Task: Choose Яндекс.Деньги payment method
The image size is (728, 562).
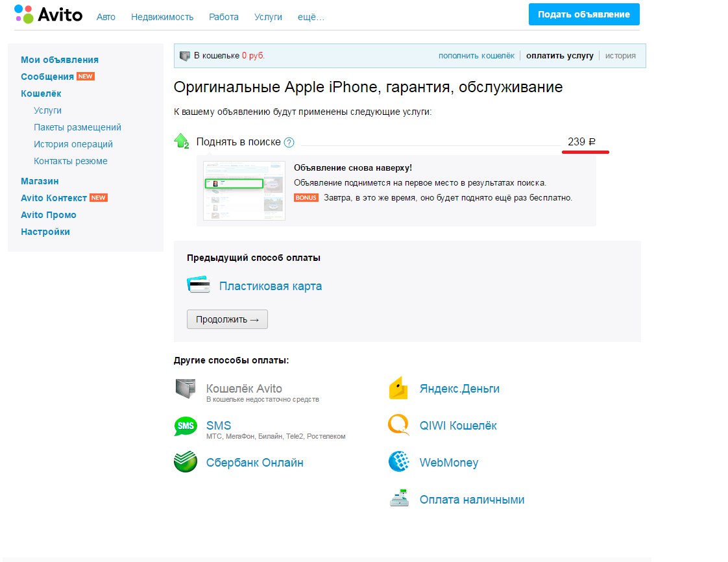Action: [459, 389]
